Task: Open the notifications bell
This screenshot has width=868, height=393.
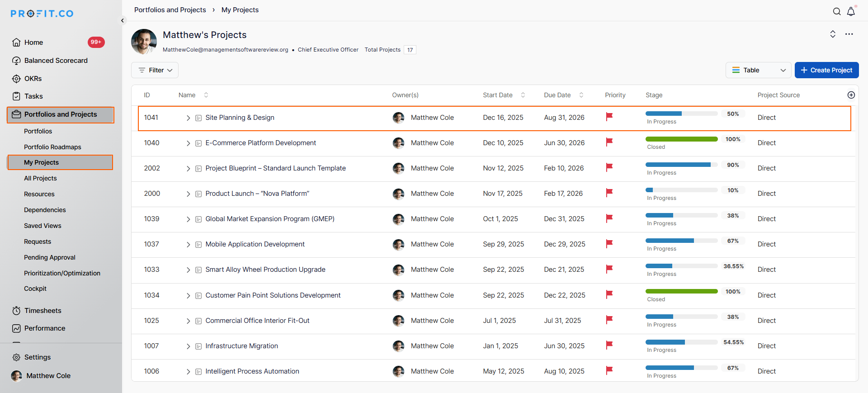Action: click(851, 12)
